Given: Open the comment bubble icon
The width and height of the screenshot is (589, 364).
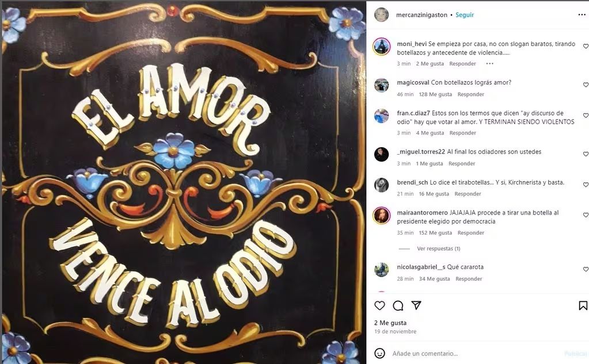Looking at the screenshot, I should coord(398,306).
